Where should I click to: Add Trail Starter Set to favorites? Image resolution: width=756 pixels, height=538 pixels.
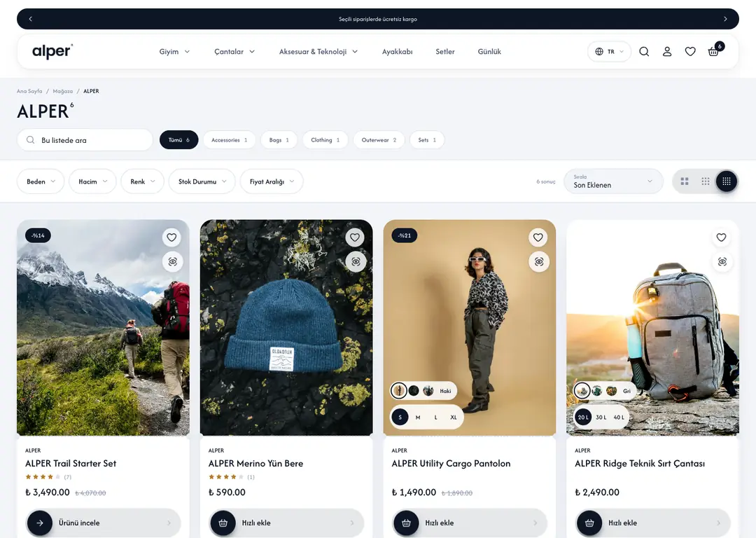(171, 237)
